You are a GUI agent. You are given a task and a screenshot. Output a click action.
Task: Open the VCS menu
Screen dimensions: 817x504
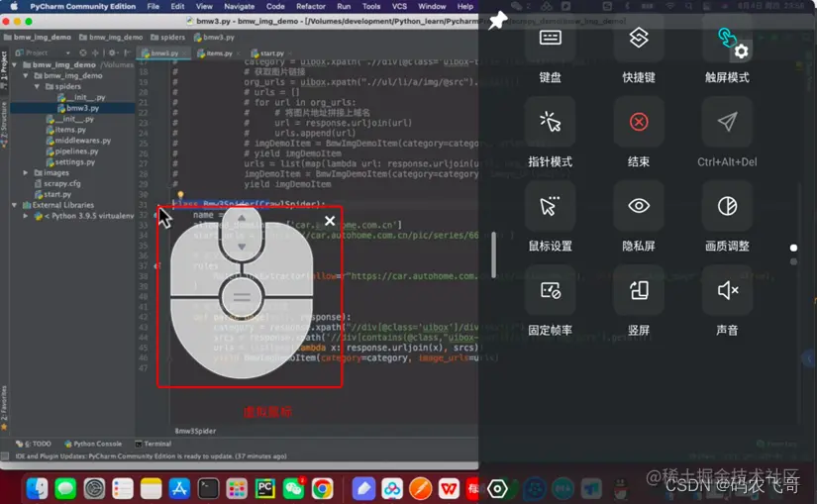[x=399, y=6]
